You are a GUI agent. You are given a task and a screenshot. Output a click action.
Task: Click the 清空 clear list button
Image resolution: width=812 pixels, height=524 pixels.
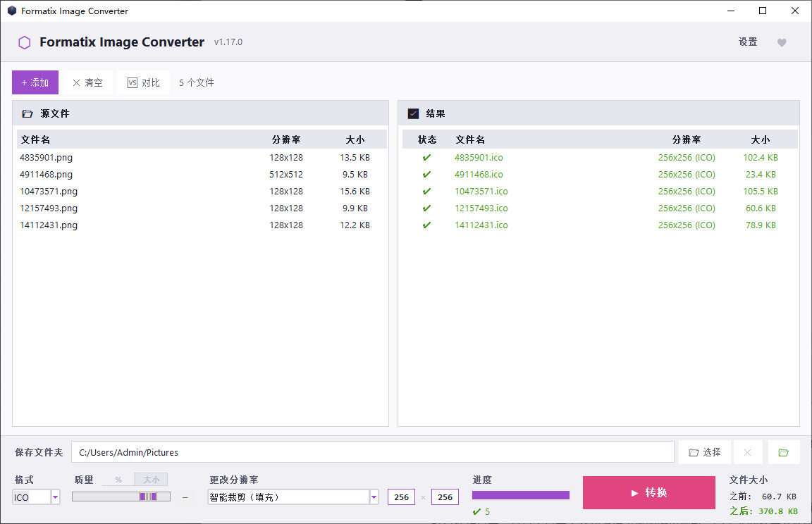tap(87, 83)
